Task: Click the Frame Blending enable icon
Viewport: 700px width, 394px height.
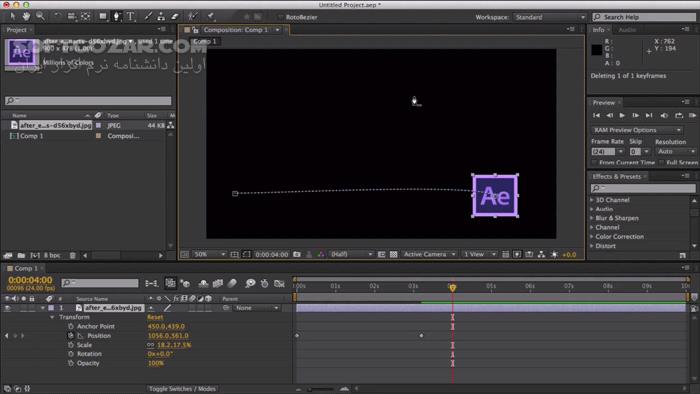Action: pos(218,283)
